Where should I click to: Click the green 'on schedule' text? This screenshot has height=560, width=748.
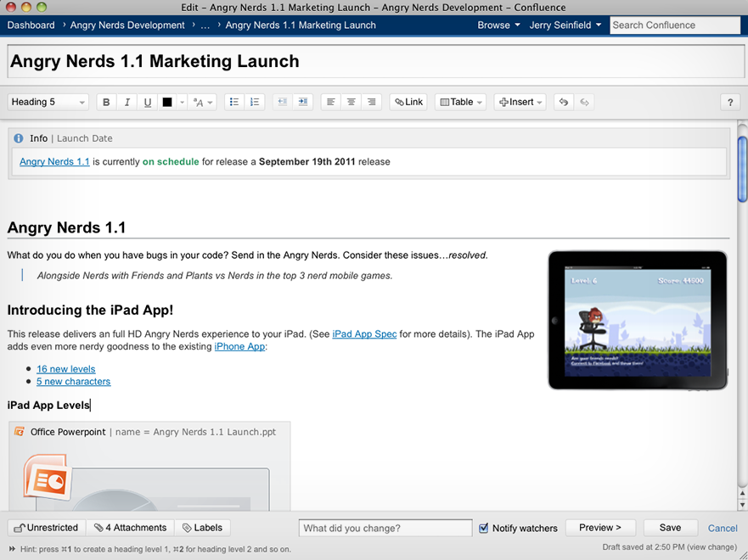(171, 161)
